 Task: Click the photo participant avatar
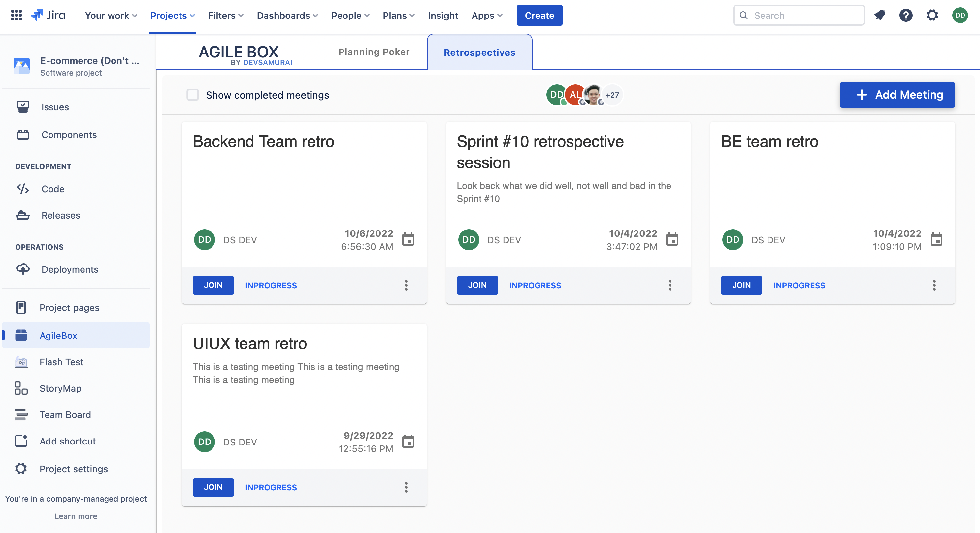pos(593,95)
